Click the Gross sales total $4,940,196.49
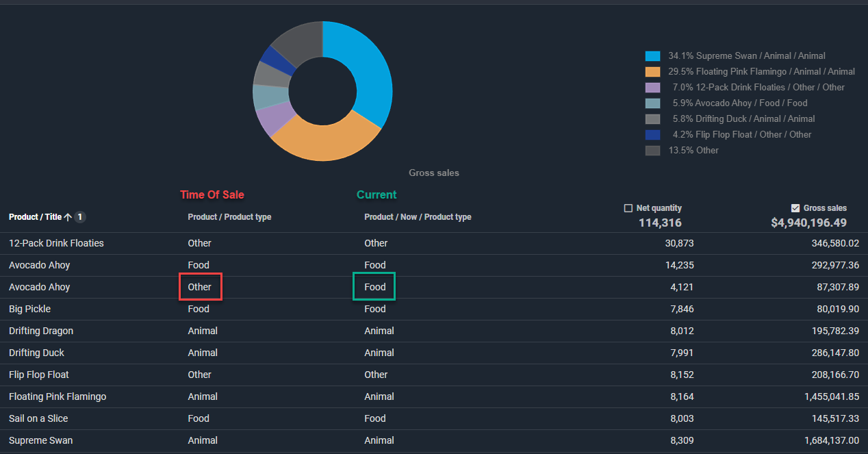 pyautogui.click(x=808, y=223)
